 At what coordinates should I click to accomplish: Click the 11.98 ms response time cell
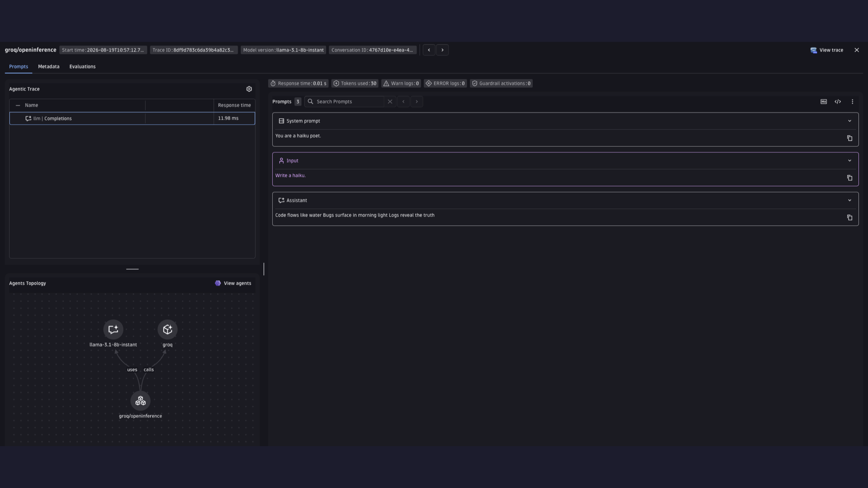[234, 118]
